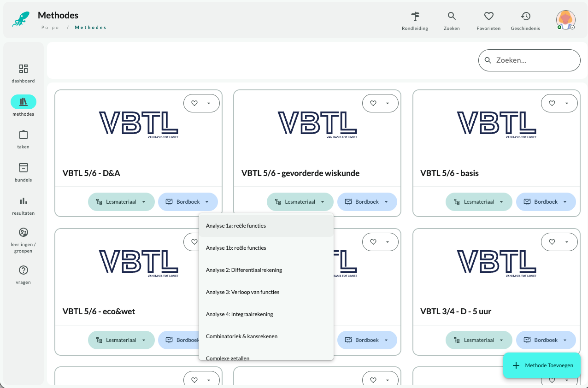The width and height of the screenshot is (588, 388).
Task: Focus the Zoeken... search field
Action: (529, 60)
